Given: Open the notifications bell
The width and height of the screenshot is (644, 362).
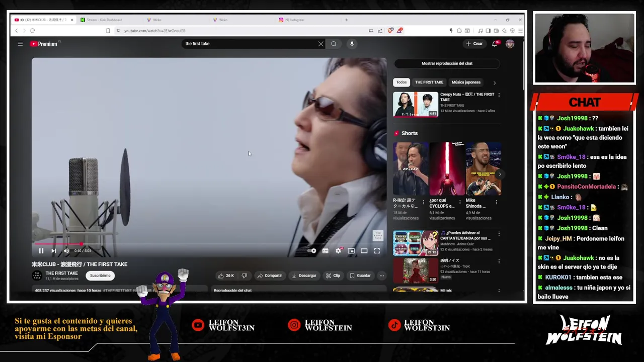Looking at the screenshot, I should click(495, 44).
